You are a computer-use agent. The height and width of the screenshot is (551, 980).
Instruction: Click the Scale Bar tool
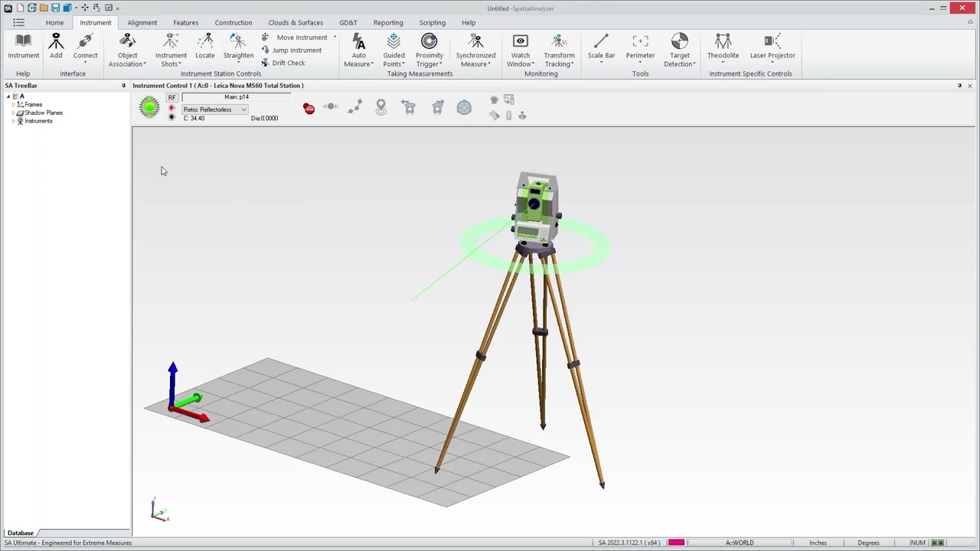tap(601, 49)
